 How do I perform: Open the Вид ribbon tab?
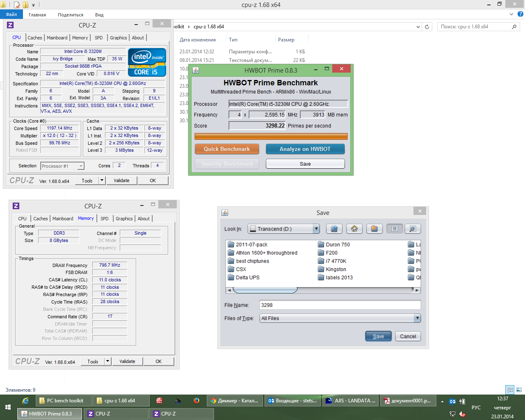click(99, 15)
